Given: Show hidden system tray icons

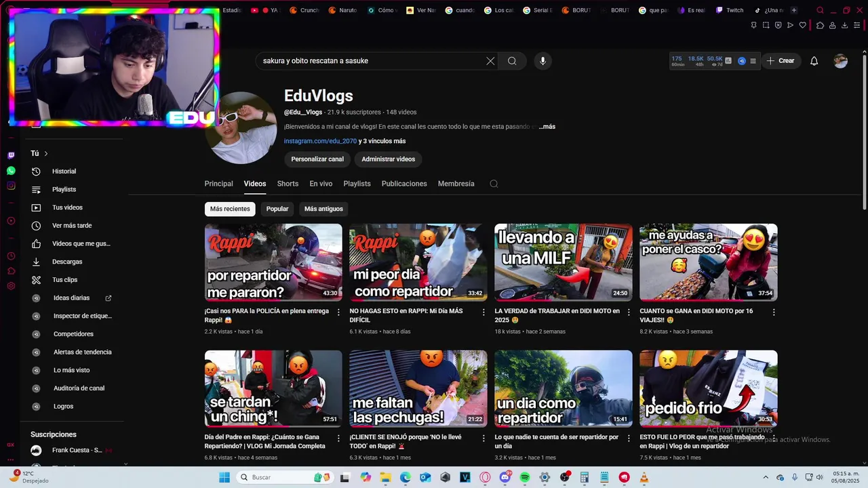Looking at the screenshot, I should (x=766, y=477).
